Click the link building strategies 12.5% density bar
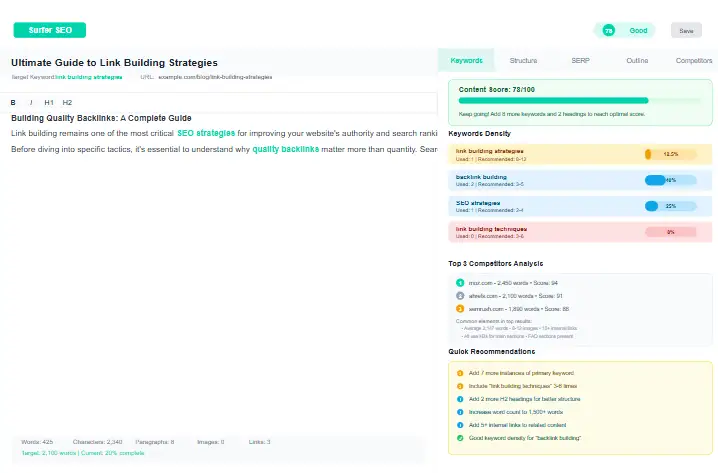 [x=670, y=154]
